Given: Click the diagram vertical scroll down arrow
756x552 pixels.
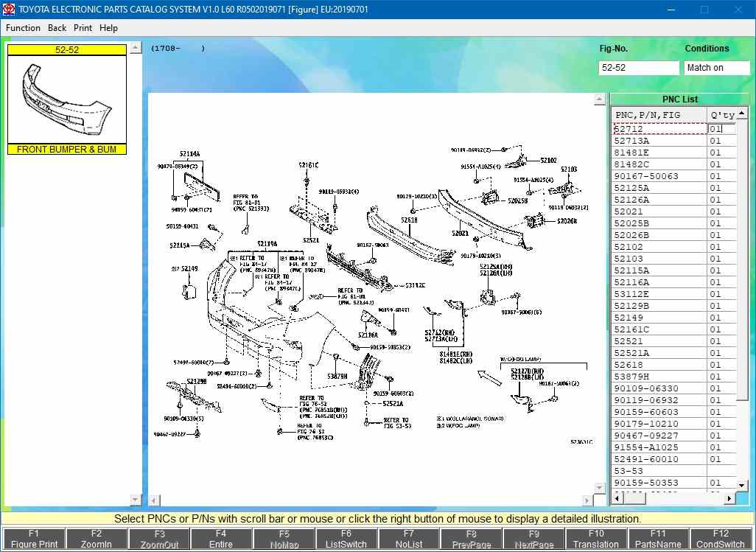Looking at the screenshot, I should coord(599,488).
